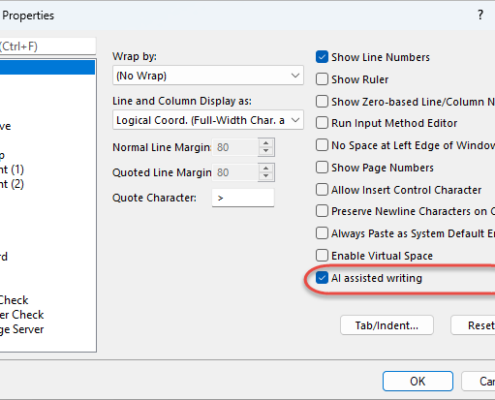Check Allow Insert Control Character
The width and height of the screenshot is (495, 400).
point(322,190)
